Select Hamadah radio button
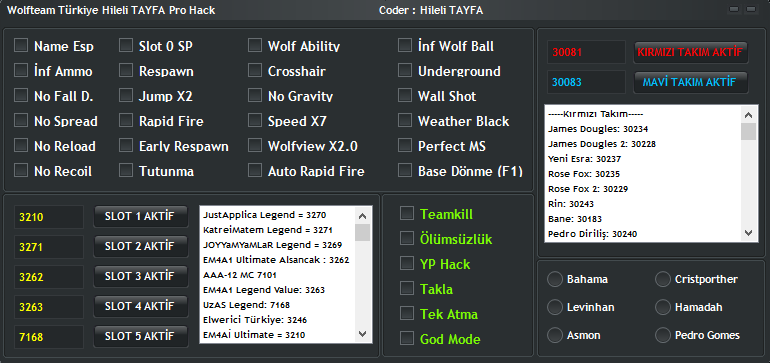Screen dimensions: 770x363 tap(663, 307)
